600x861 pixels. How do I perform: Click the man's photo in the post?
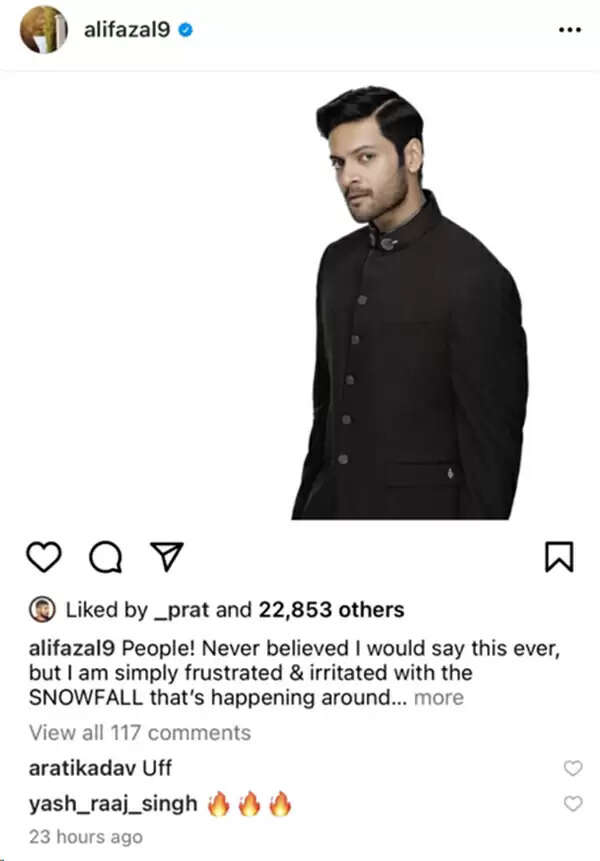click(x=410, y=302)
